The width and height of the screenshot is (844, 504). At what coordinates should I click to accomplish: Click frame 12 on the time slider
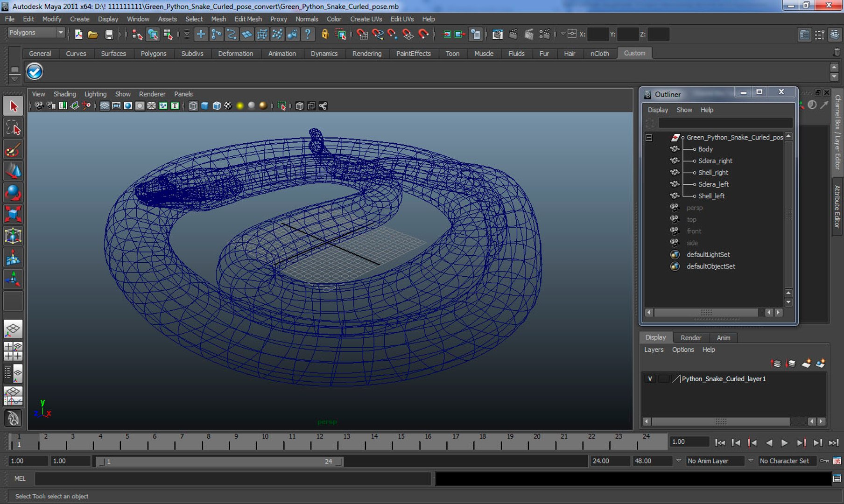point(320,441)
